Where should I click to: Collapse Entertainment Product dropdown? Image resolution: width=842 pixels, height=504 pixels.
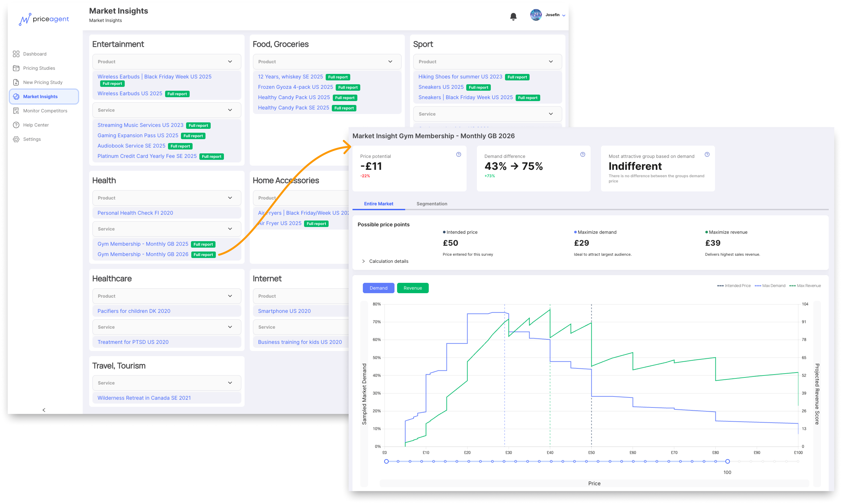(230, 62)
